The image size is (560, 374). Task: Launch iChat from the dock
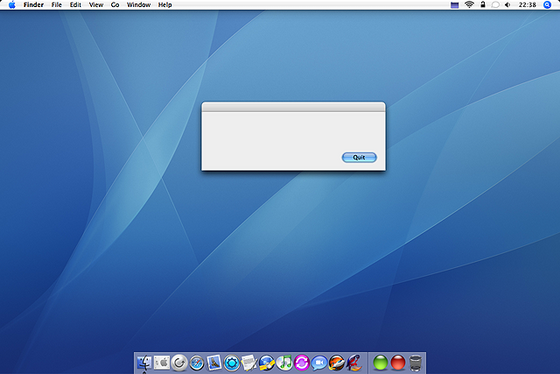(x=319, y=363)
